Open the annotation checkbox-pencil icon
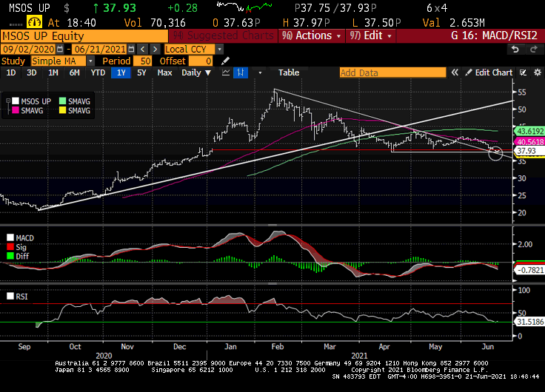 [523, 72]
